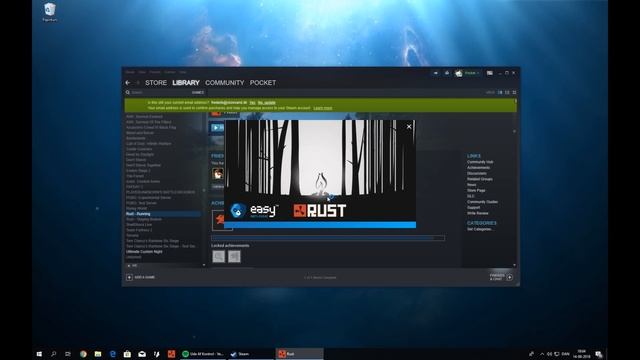Click the second locked achievement icon
The image size is (640, 360).
tap(234, 256)
